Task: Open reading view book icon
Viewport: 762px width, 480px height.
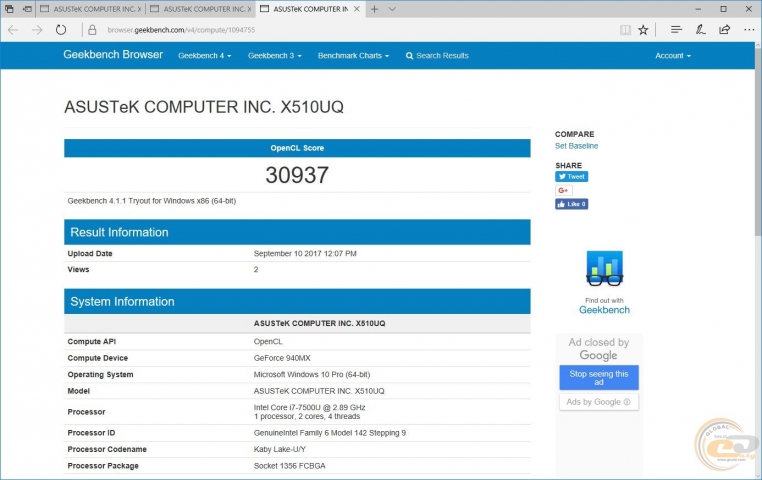Action: coord(625,30)
